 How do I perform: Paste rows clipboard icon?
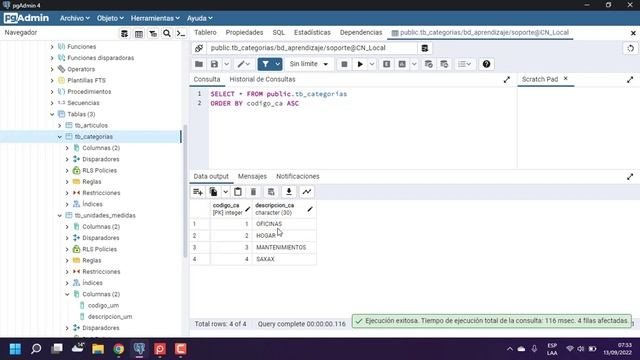[x=238, y=192]
